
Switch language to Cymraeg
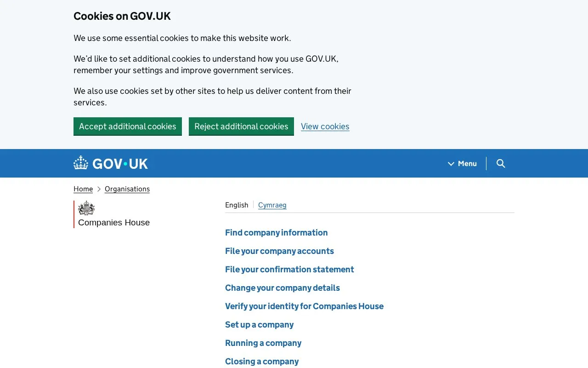tap(272, 205)
